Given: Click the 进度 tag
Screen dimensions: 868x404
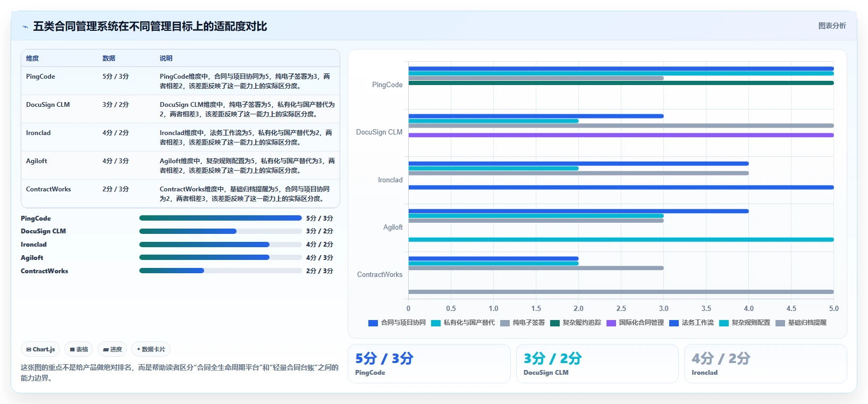Looking at the screenshot, I should pos(112,349).
